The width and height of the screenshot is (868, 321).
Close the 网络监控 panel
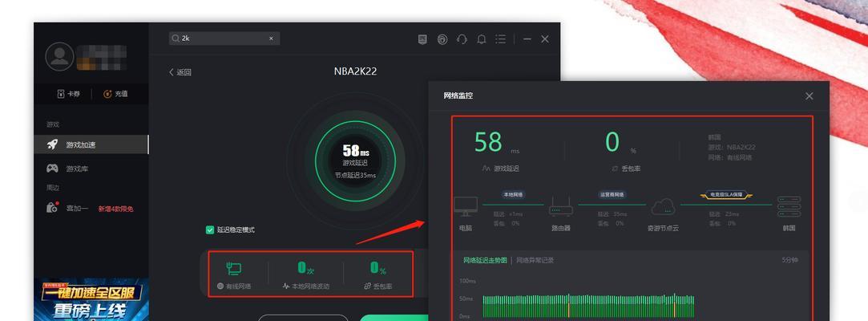click(x=809, y=96)
